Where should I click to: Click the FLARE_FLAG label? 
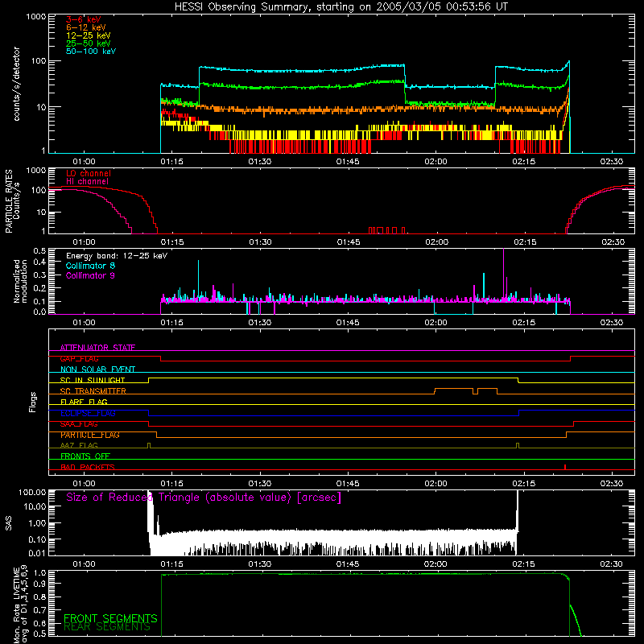tap(84, 402)
